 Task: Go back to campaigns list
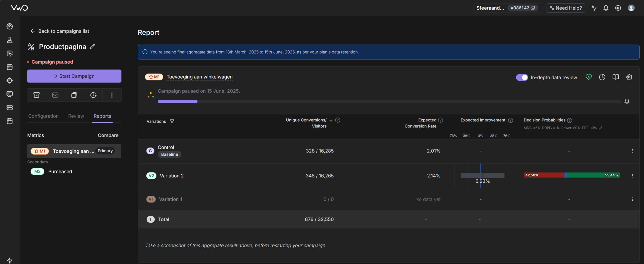click(60, 31)
